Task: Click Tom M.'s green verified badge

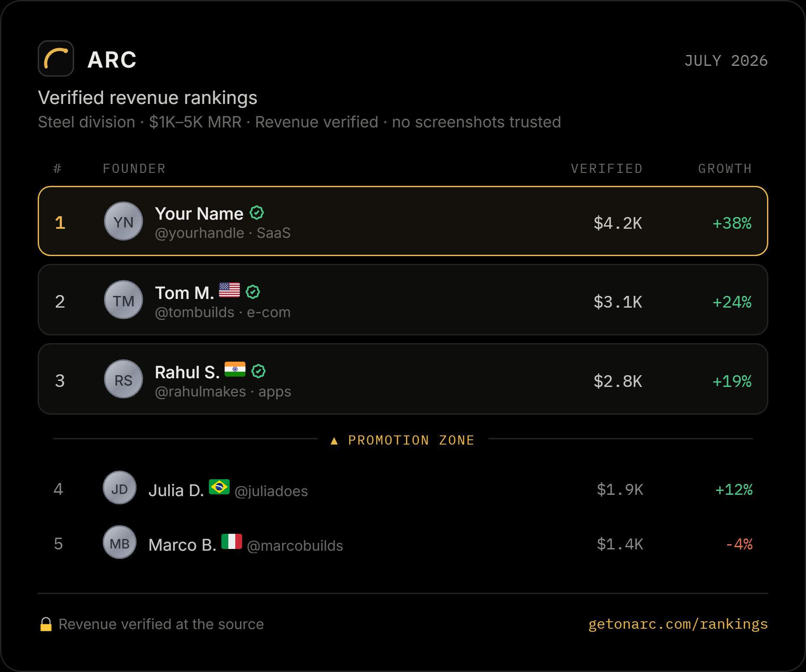Action: click(253, 292)
